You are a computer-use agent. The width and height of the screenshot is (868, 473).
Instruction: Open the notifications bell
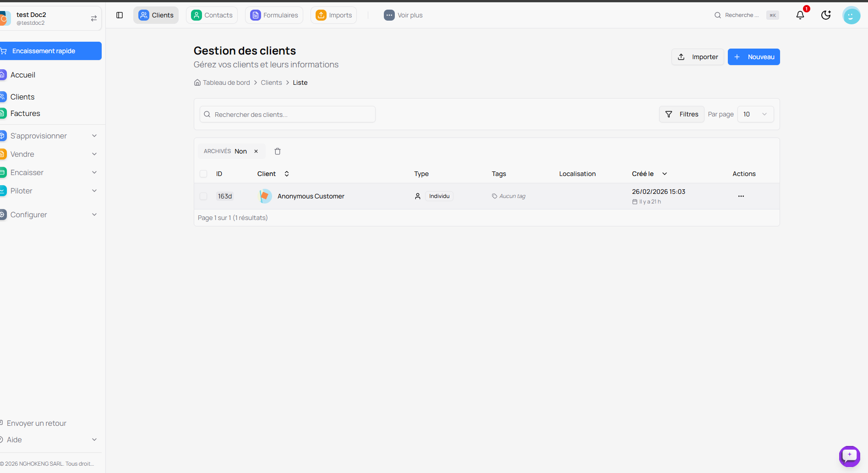(x=800, y=15)
